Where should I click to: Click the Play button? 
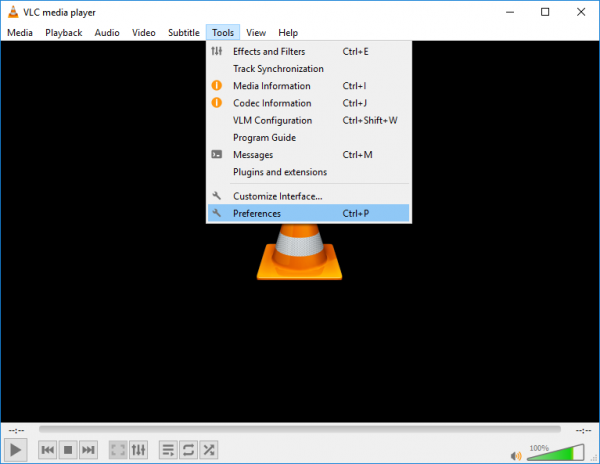click(15, 450)
